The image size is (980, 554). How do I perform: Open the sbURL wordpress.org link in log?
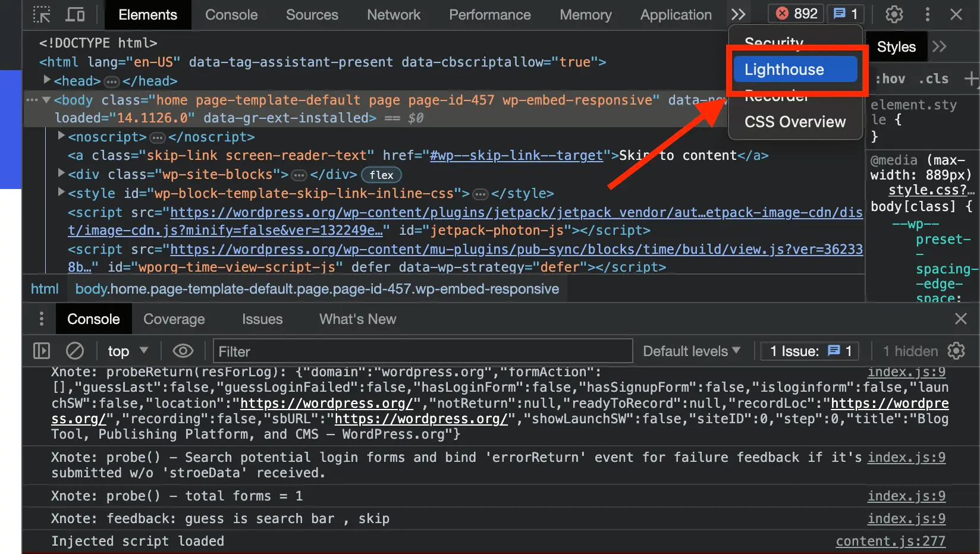[422, 418]
